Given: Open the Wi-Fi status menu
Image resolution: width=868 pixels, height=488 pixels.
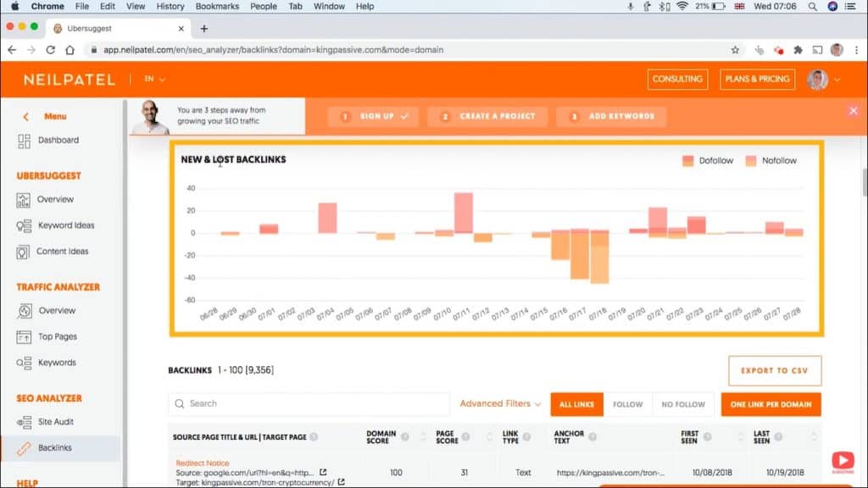Looking at the screenshot, I should [x=682, y=7].
